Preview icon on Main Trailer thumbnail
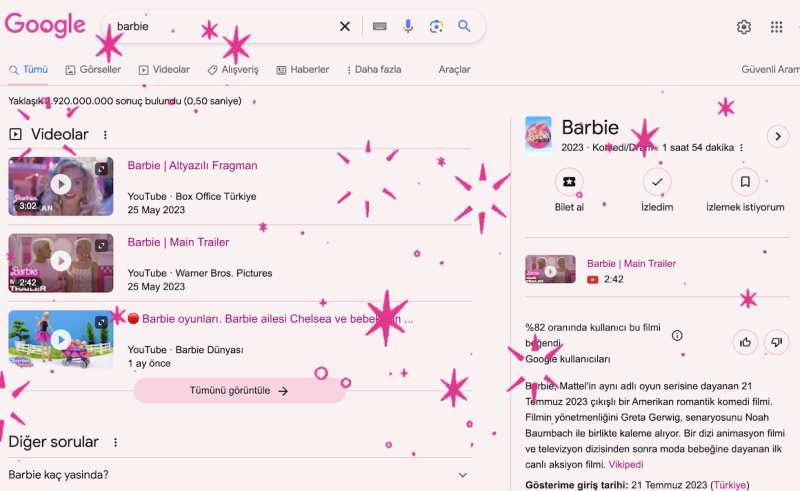Image resolution: width=800 pixels, height=491 pixels. point(102,246)
